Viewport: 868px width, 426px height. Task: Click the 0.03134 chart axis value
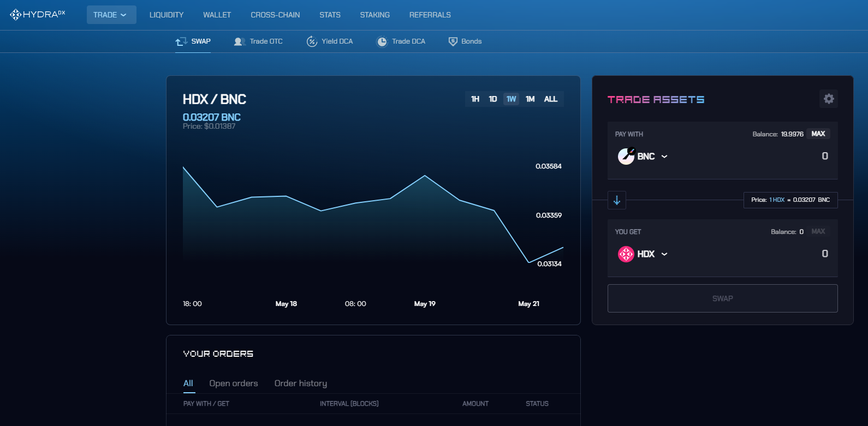pyautogui.click(x=549, y=264)
